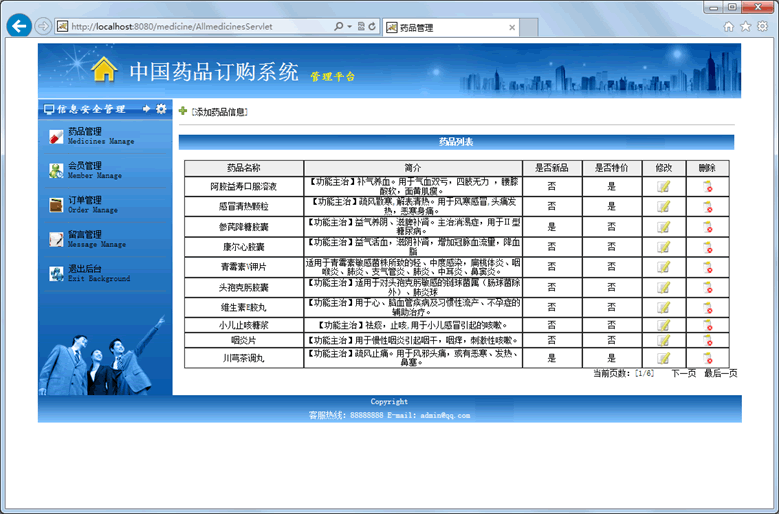779x514 pixels.
Task: Go to 下一页 next page
Action: pos(683,373)
